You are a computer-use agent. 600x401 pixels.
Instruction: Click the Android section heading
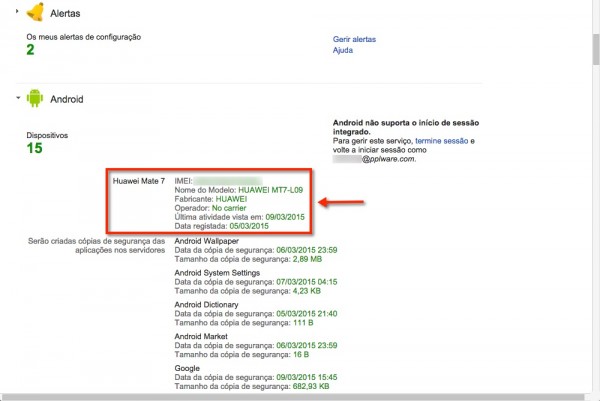coord(67,99)
